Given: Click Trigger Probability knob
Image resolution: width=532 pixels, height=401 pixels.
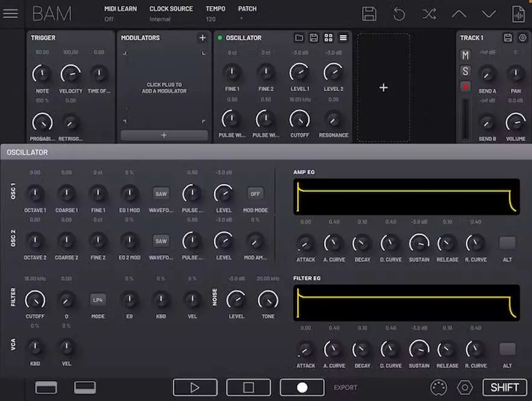Looking at the screenshot, I should point(42,122).
